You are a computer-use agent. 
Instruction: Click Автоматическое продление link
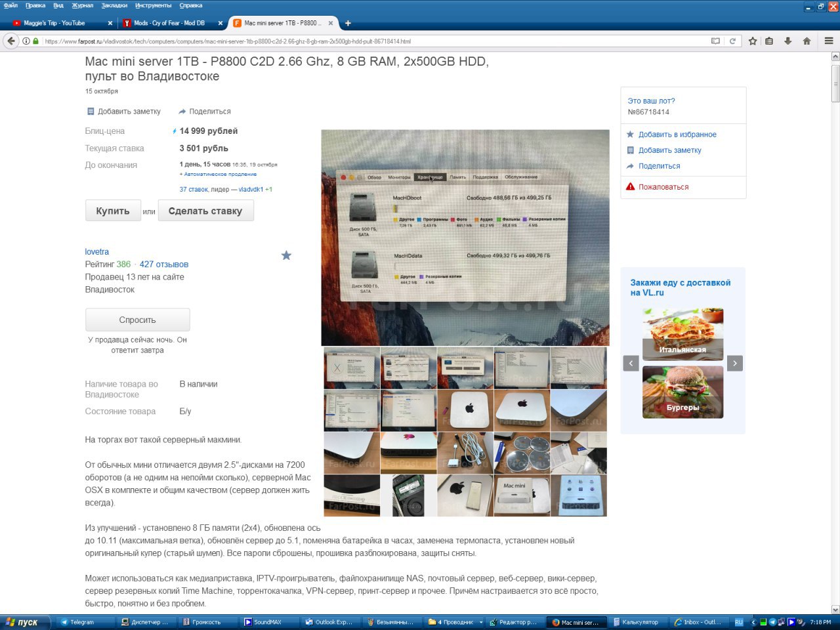pyautogui.click(x=220, y=175)
